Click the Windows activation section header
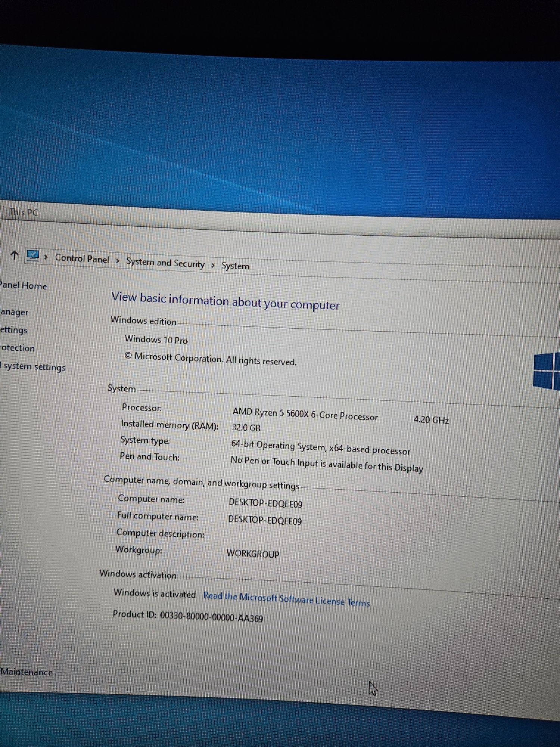 pyautogui.click(x=138, y=574)
